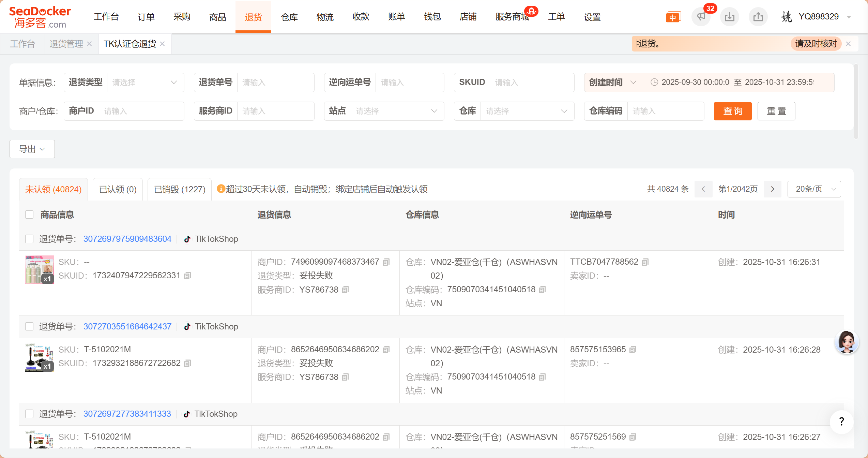Tick checkbox for return 3072703551684642437
Image resolution: width=868 pixels, height=458 pixels.
(29, 326)
